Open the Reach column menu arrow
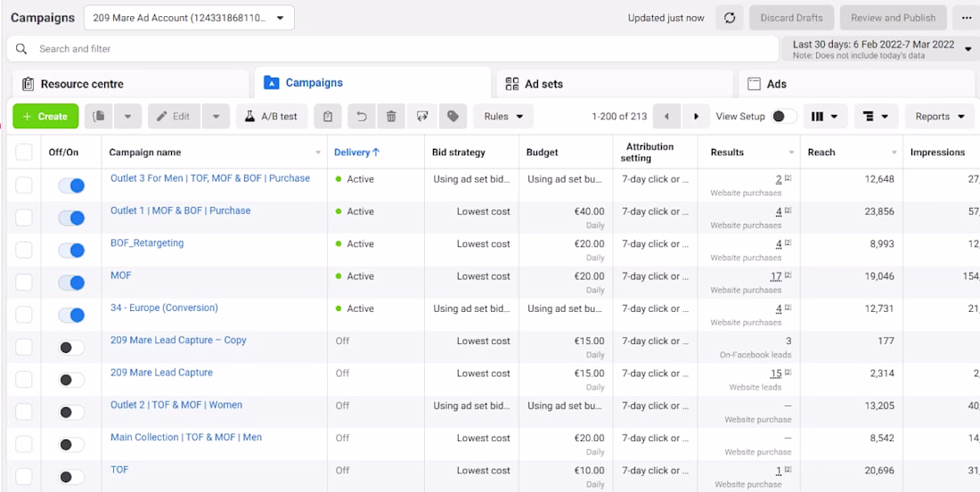The width and height of the screenshot is (980, 492). (x=894, y=152)
